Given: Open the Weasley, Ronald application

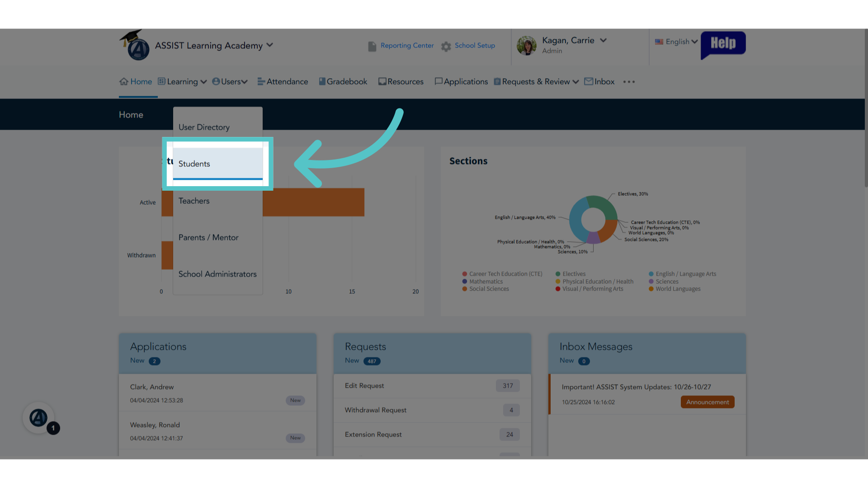Looking at the screenshot, I should (x=217, y=431).
